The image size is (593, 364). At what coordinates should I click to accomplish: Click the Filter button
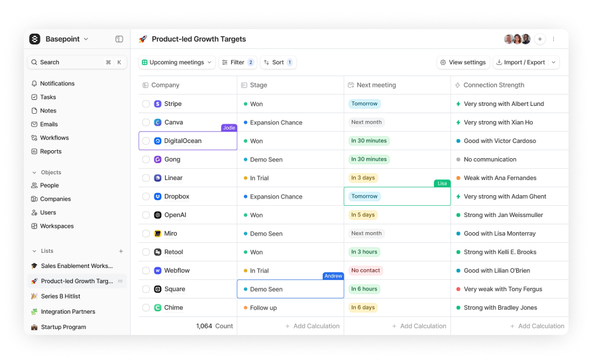click(237, 62)
